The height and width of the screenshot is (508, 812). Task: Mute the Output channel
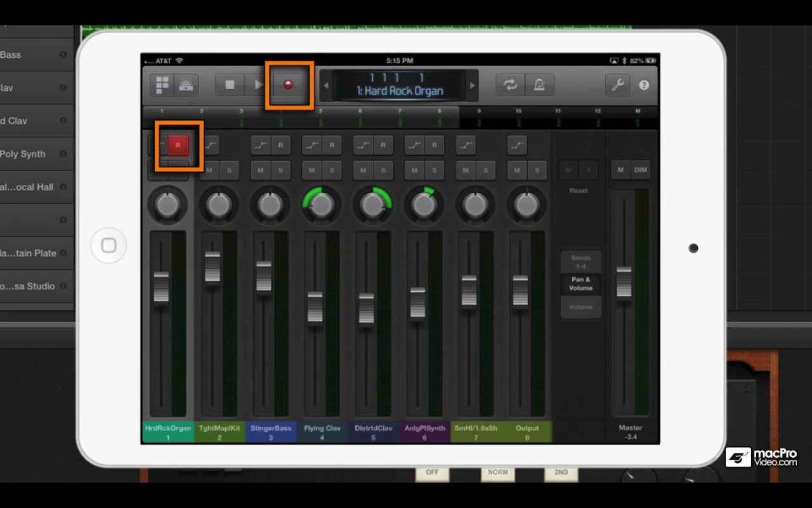click(517, 170)
